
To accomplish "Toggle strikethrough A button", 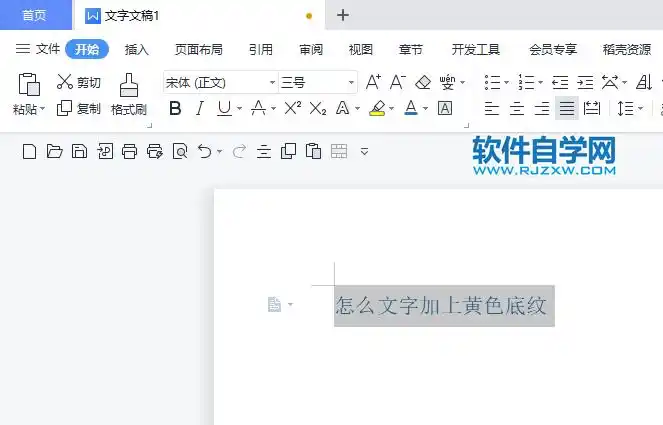I will [258, 109].
